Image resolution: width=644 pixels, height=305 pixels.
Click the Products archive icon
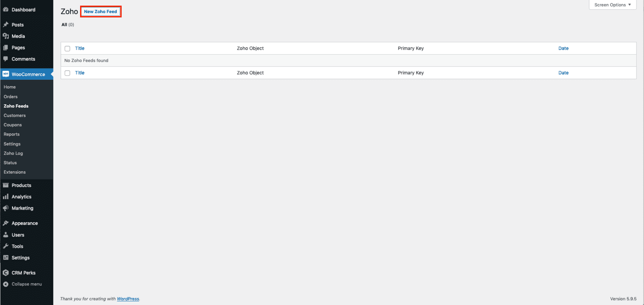coord(6,185)
